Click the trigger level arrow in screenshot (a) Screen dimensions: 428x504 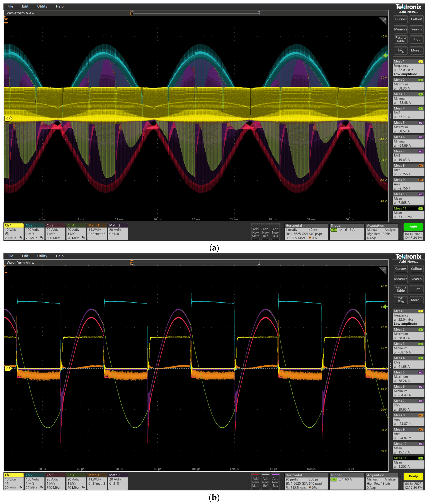tap(385, 56)
